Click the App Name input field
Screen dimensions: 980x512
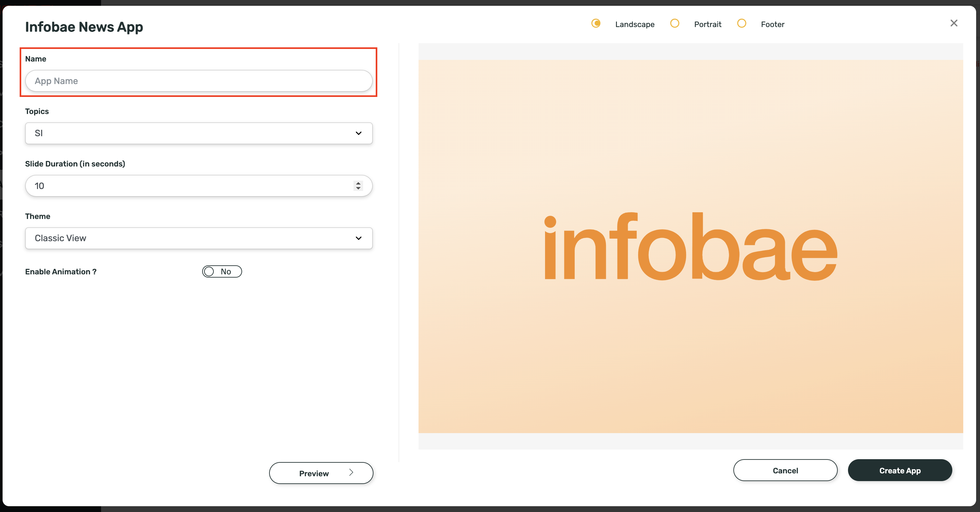click(x=199, y=81)
